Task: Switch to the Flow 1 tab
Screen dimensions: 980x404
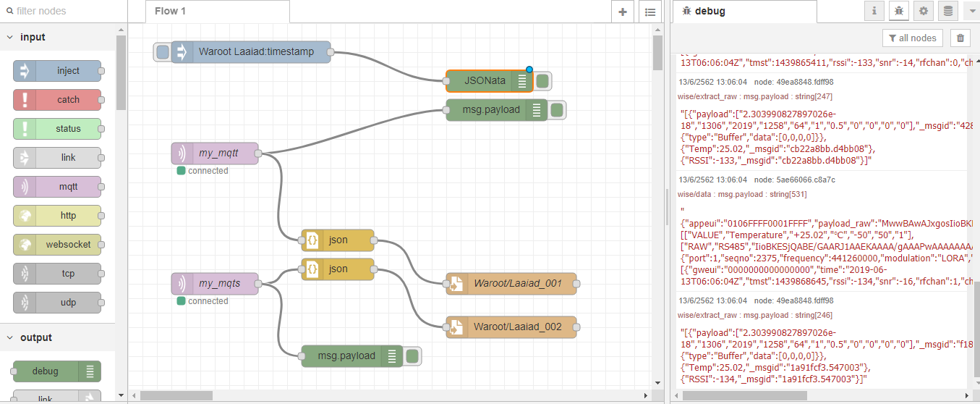Action: coord(171,12)
